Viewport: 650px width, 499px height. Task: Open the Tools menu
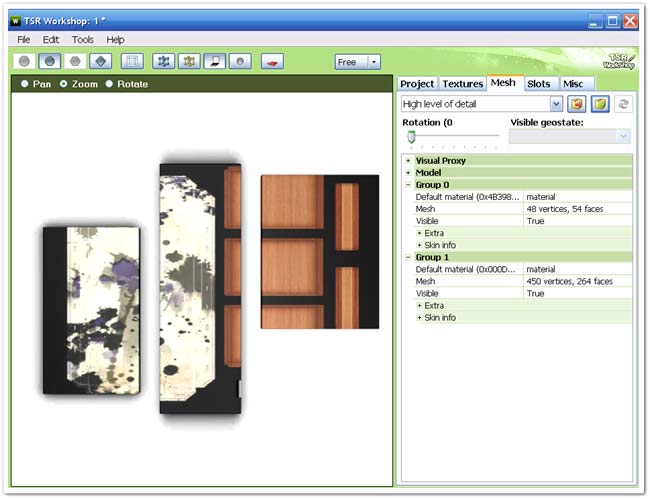pyautogui.click(x=83, y=40)
